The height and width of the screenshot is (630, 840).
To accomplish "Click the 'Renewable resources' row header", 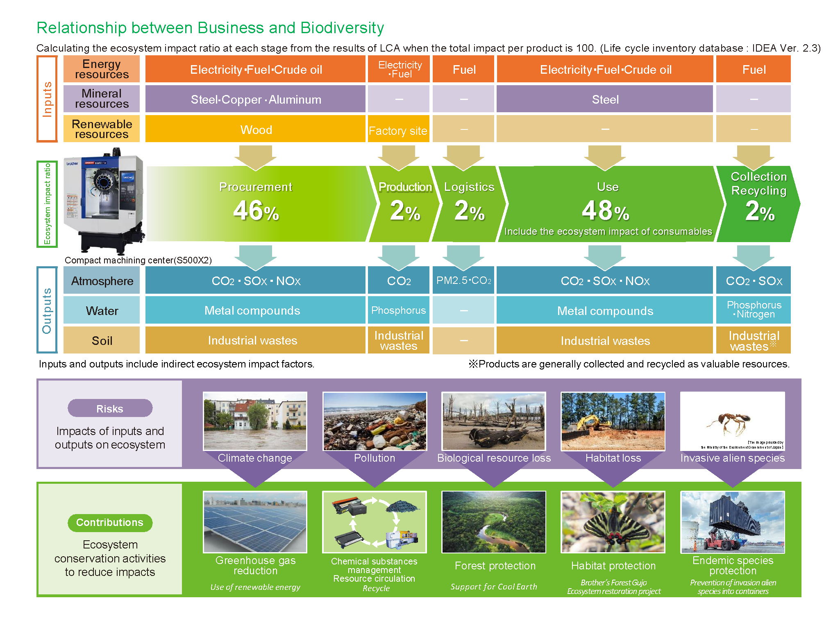I will tap(102, 129).
